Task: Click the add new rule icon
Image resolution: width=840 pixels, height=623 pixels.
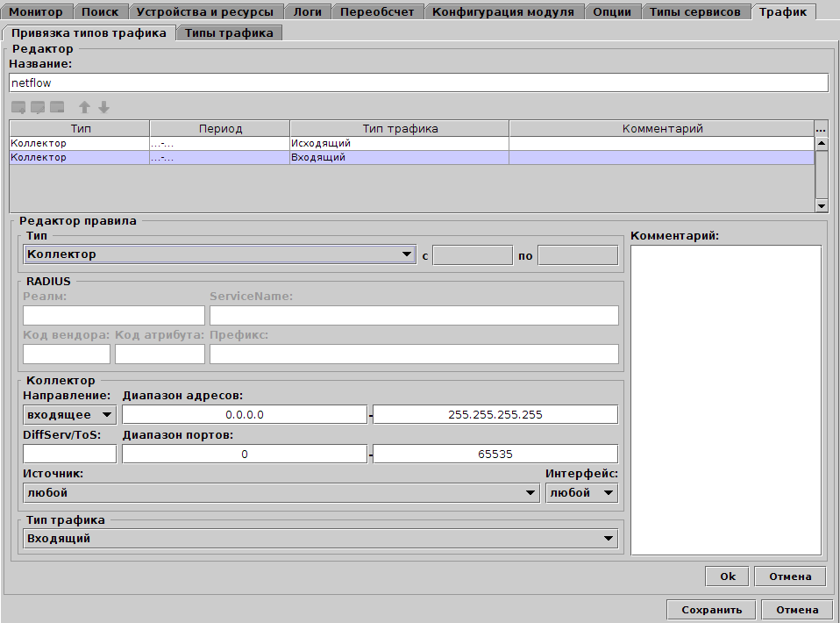Action: click(18, 107)
